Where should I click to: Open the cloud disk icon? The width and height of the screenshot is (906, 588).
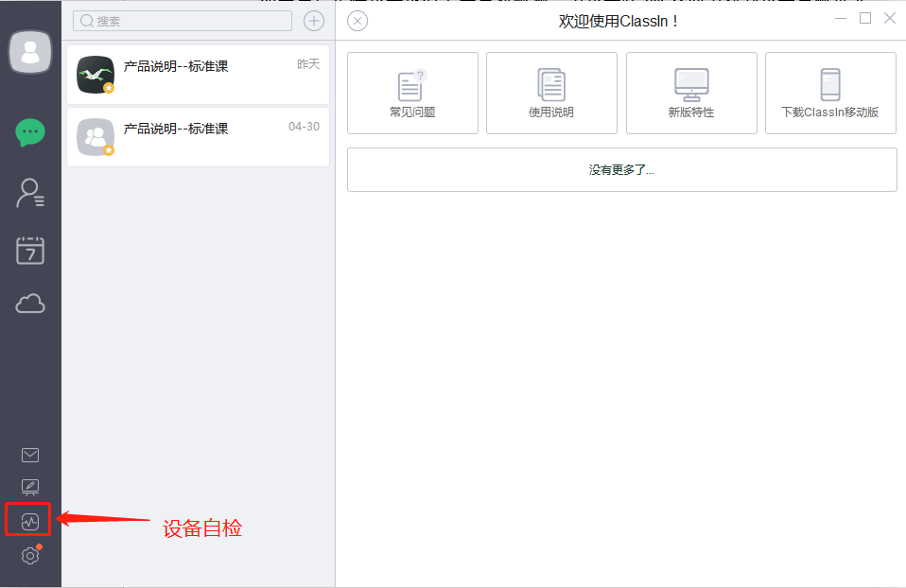coord(30,303)
